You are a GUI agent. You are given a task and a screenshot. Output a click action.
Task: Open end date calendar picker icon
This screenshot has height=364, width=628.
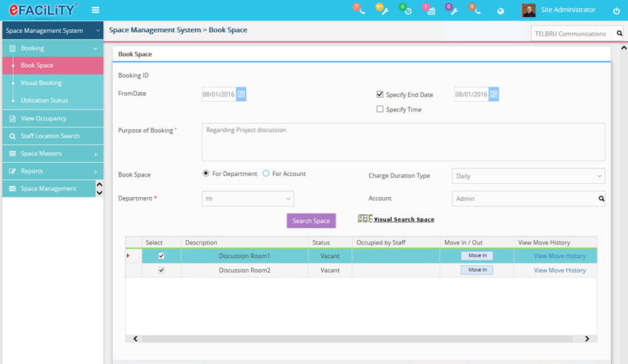click(x=494, y=94)
